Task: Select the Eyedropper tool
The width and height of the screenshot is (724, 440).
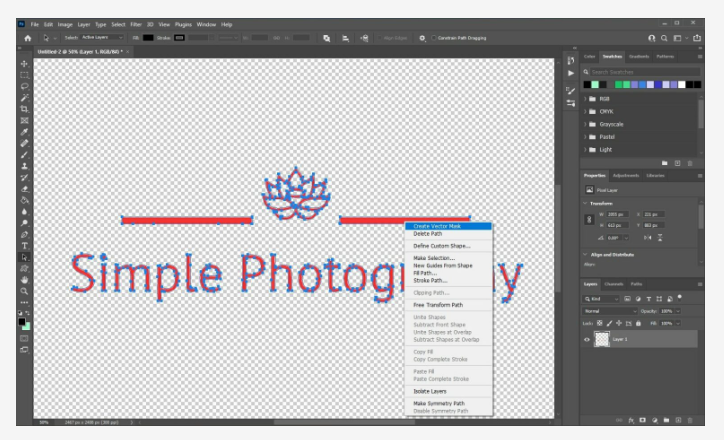Action: click(24, 132)
